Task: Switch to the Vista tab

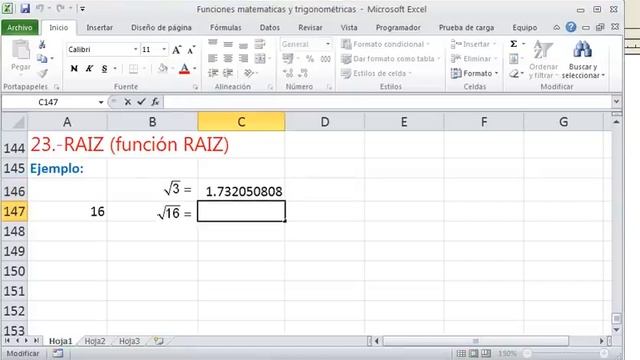Action: pyautogui.click(x=349, y=27)
